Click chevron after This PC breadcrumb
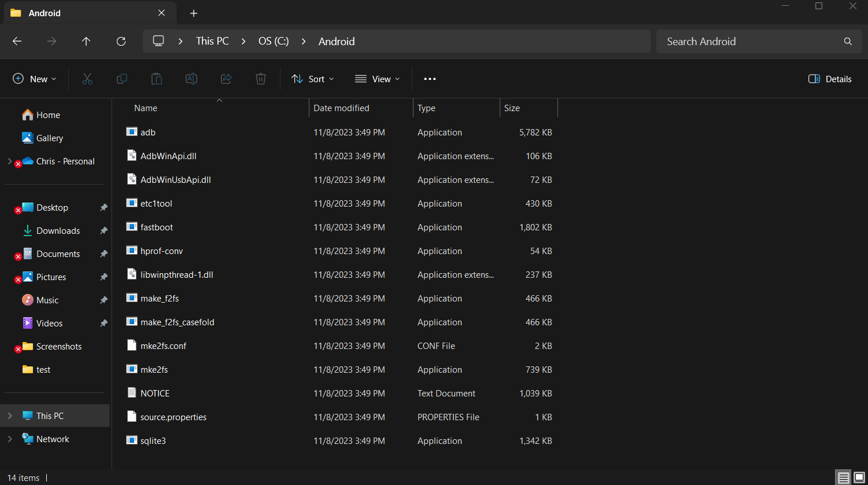The image size is (868, 485). (243, 41)
